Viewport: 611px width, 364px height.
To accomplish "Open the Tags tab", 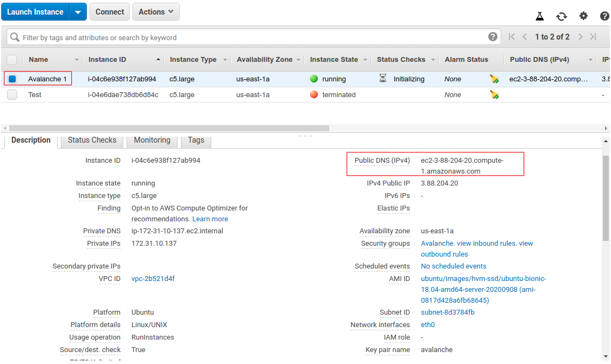I will (x=196, y=140).
